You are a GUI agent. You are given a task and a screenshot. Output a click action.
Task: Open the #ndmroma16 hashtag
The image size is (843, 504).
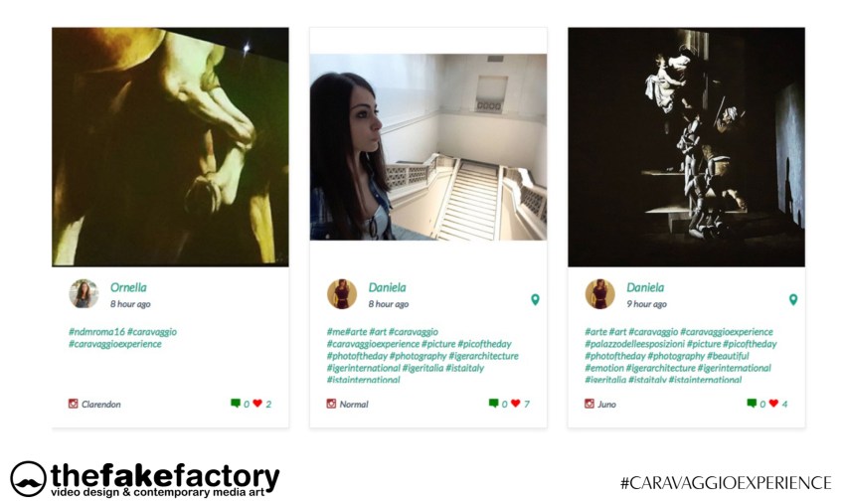[96, 332]
